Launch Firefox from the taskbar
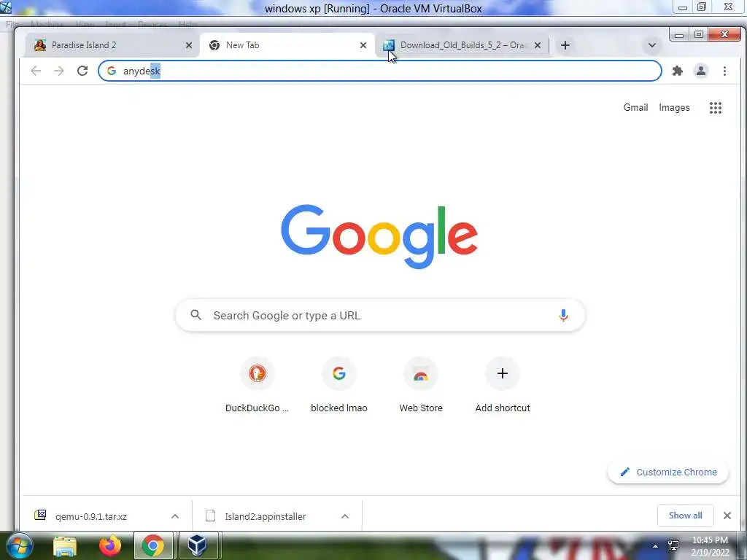The width and height of the screenshot is (747, 560). 110,546
